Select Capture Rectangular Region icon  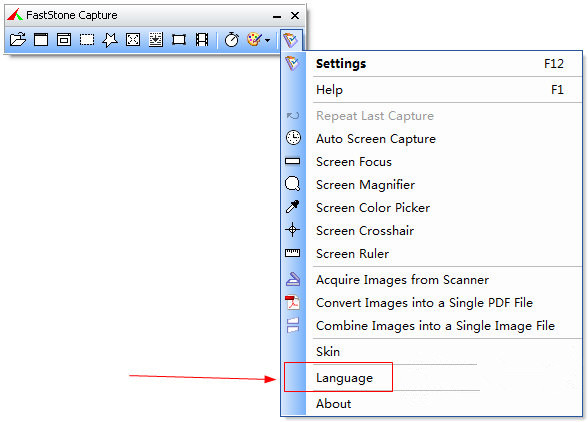pyautogui.click(x=87, y=39)
